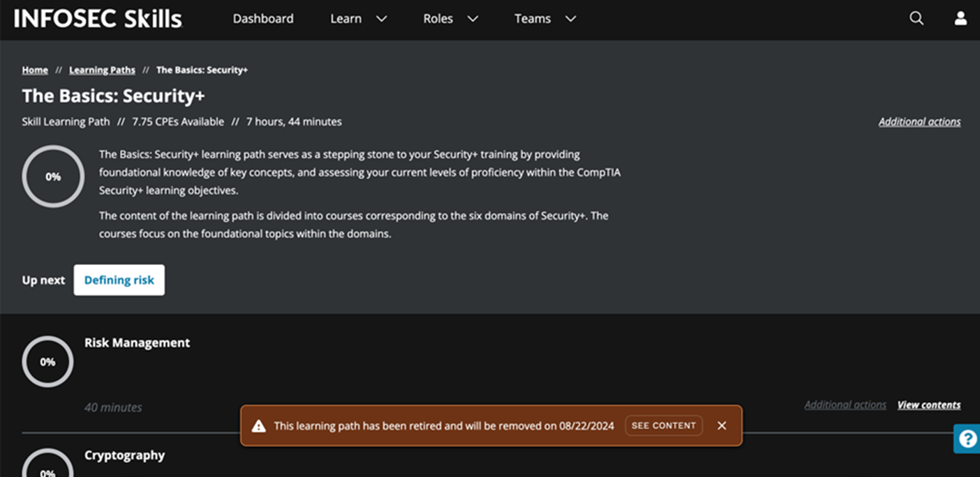Screen dimensions: 980x477
Task: Click the help question mark icon
Action: point(967,439)
